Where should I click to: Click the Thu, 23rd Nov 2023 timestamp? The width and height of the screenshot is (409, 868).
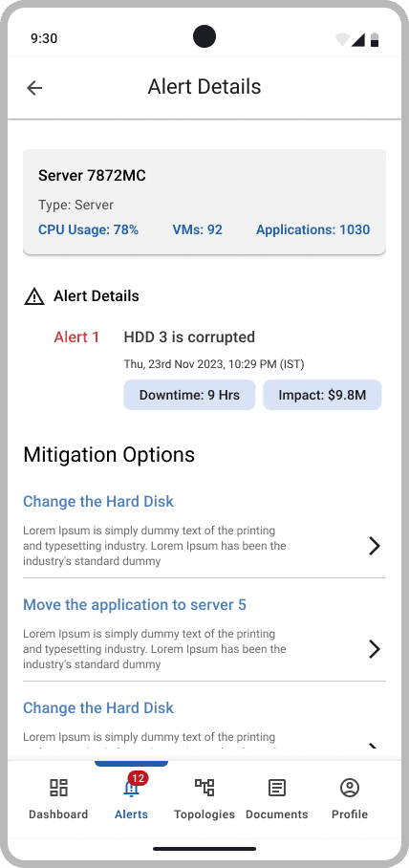click(x=214, y=364)
